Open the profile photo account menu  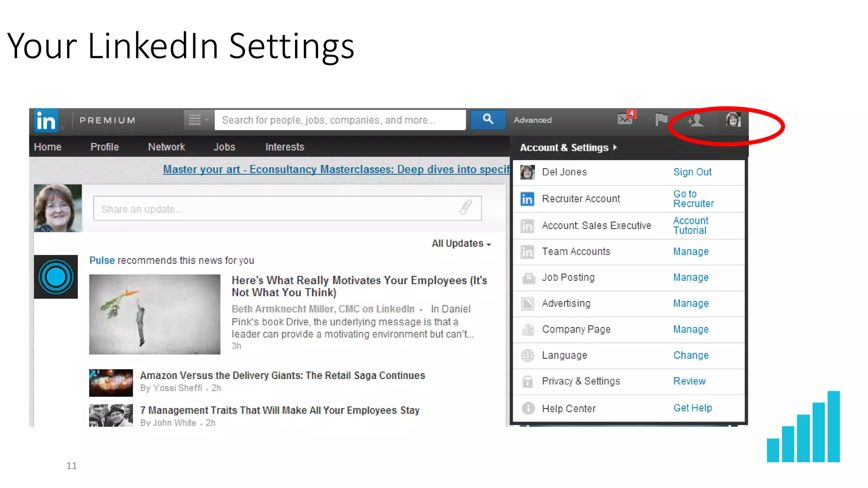coord(733,120)
